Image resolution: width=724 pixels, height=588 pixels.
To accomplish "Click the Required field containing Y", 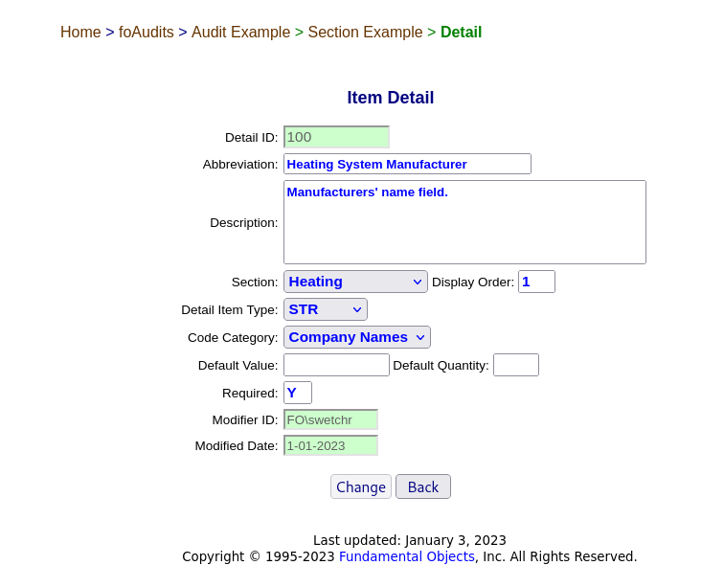I will [x=297, y=393].
